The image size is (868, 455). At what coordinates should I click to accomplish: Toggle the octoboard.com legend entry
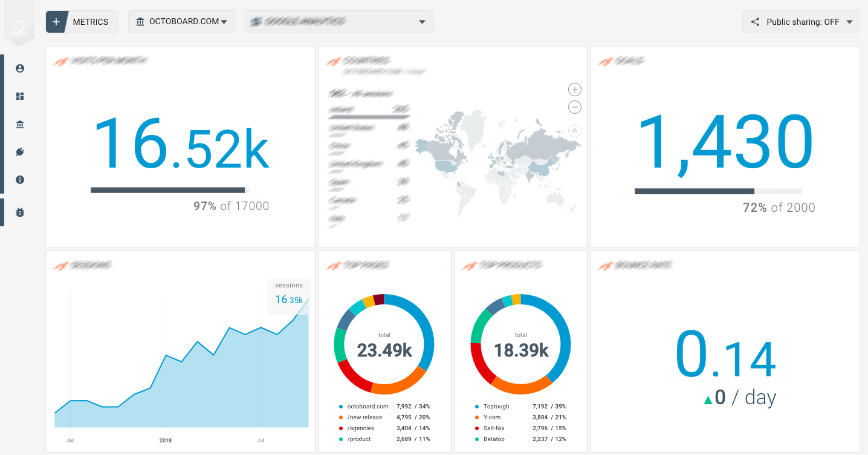tap(368, 407)
